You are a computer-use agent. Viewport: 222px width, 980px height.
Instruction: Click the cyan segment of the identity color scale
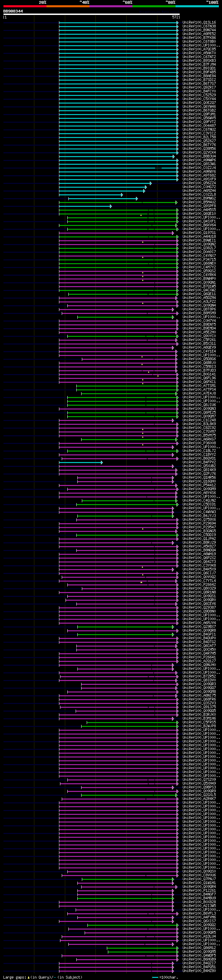click(x=197, y=6)
